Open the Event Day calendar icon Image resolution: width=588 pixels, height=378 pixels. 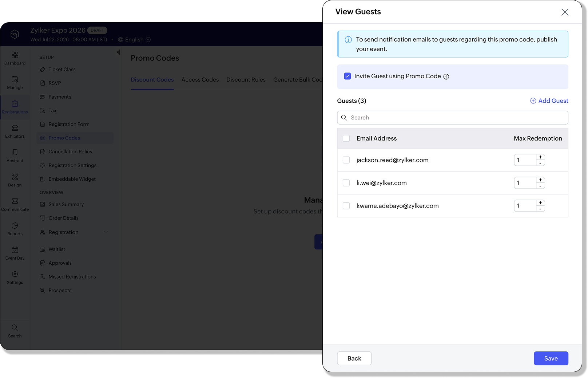point(15,250)
